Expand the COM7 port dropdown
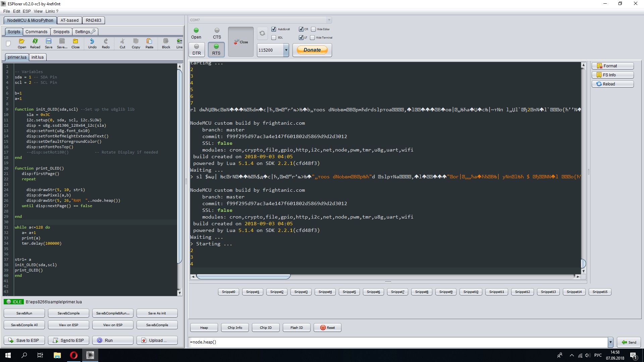 (x=329, y=20)
